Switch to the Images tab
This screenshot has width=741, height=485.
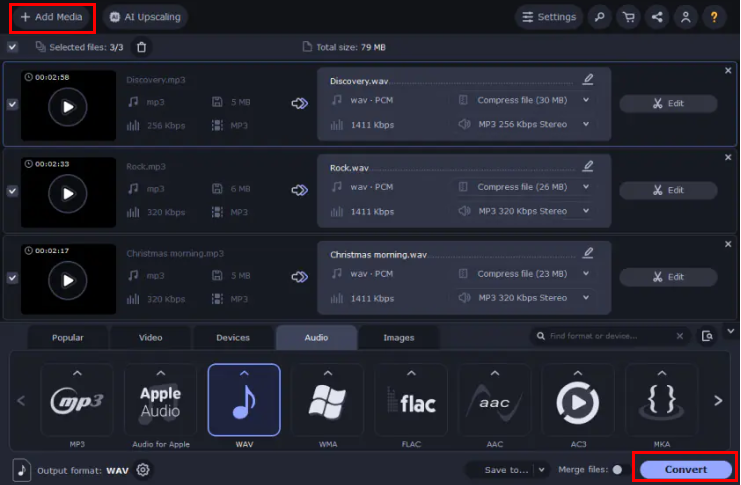(x=399, y=338)
